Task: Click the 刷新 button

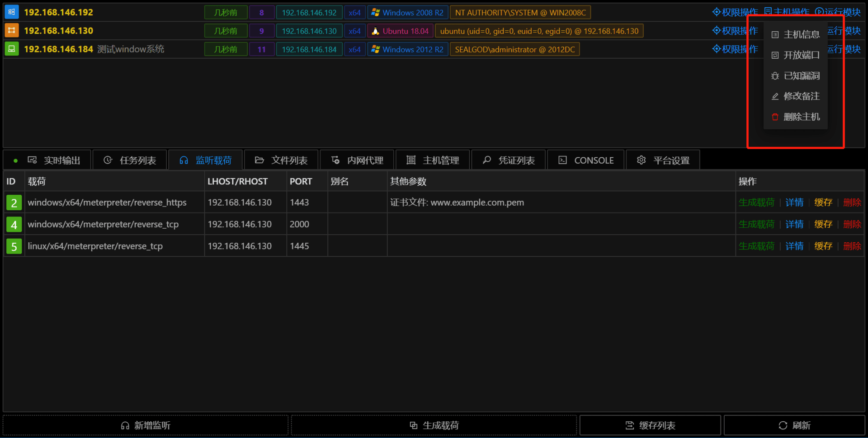Action: coord(794,425)
